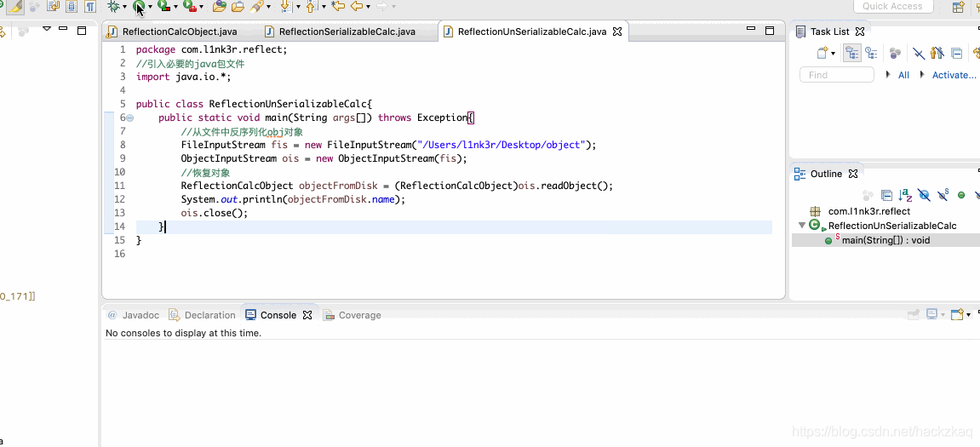
Task: Open Console button in console toolbar
Action: tap(957, 314)
